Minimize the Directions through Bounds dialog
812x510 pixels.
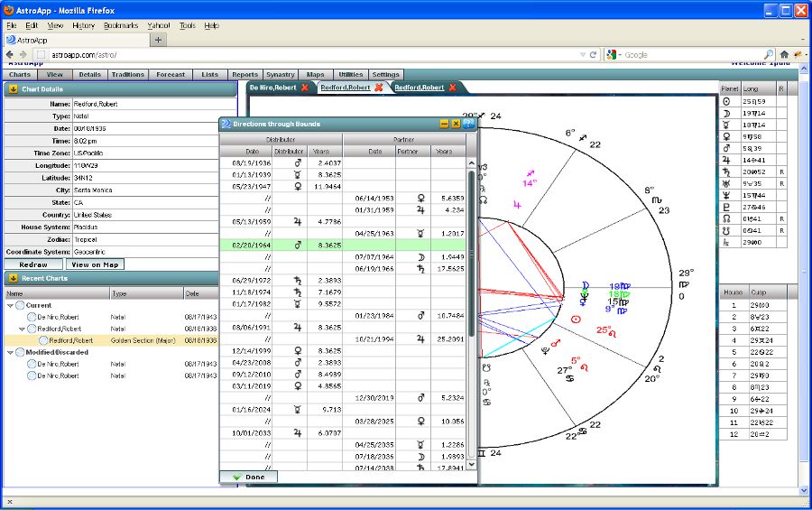click(x=444, y=124)
